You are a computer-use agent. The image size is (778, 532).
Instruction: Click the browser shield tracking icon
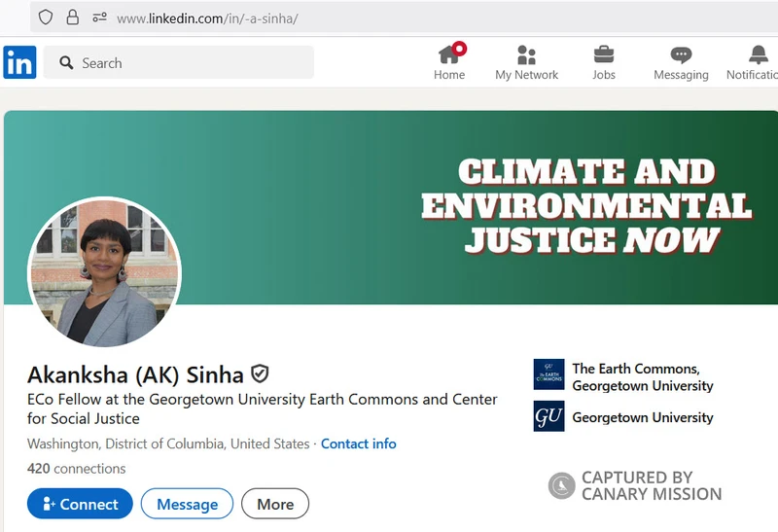[46, 18]
